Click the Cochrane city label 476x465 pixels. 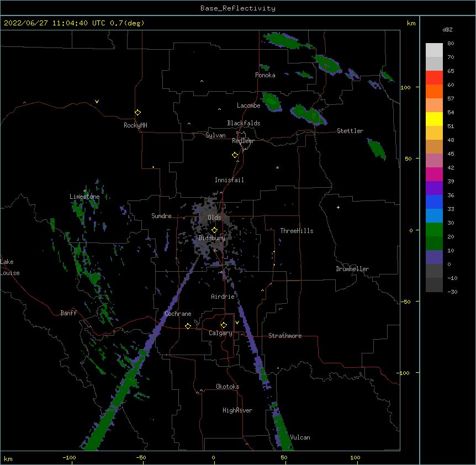178,314
